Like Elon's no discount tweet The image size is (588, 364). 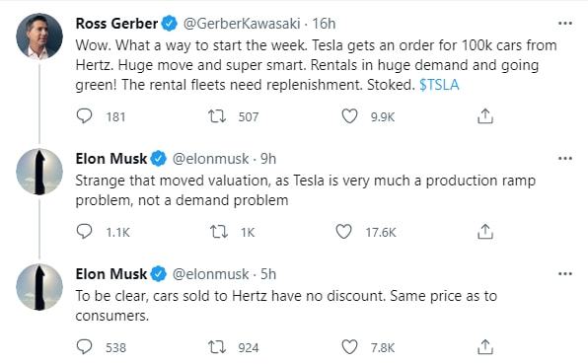click(x=349, y=347)
